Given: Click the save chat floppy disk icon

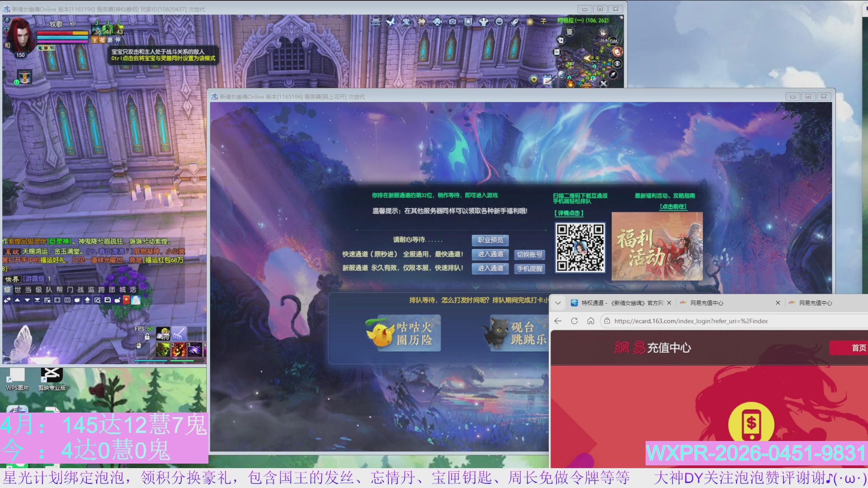Looking at the screenshot, I should [108, 300].
